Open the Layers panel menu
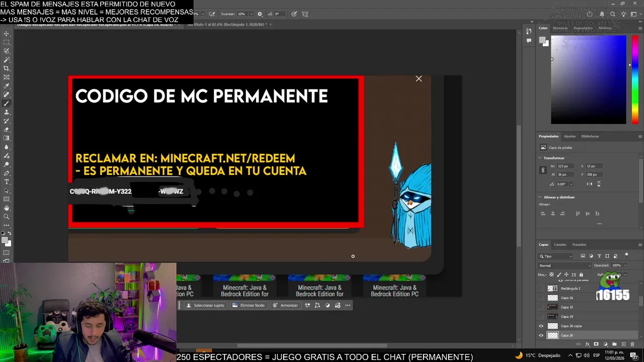This screenshot has height=362, width=644. (x=640, y=245)
